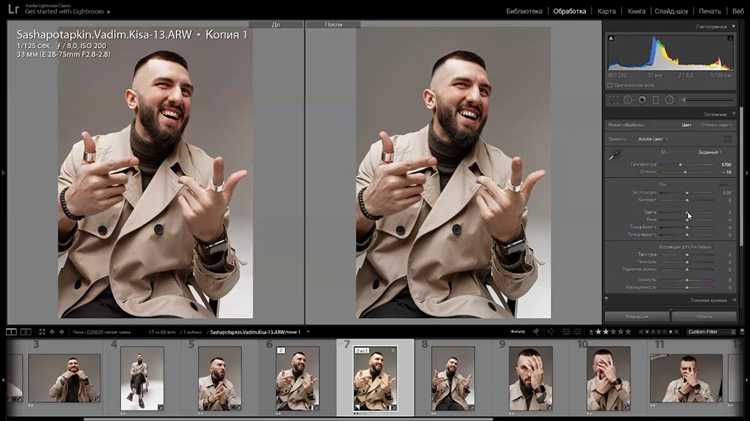This screenshot has width=750, height=421.
Task: Switch to the Обработка module
Action: [x=569, y=11]
